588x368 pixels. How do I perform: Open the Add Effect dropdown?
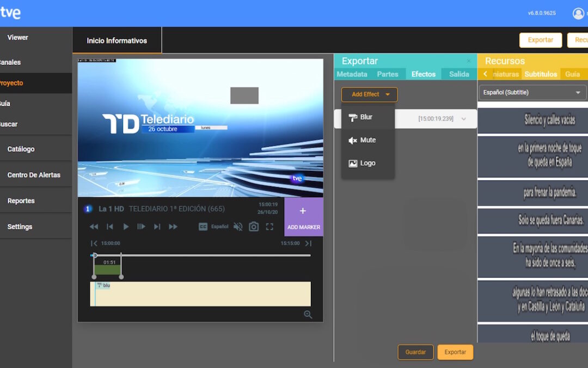click(x=369, y=95)
